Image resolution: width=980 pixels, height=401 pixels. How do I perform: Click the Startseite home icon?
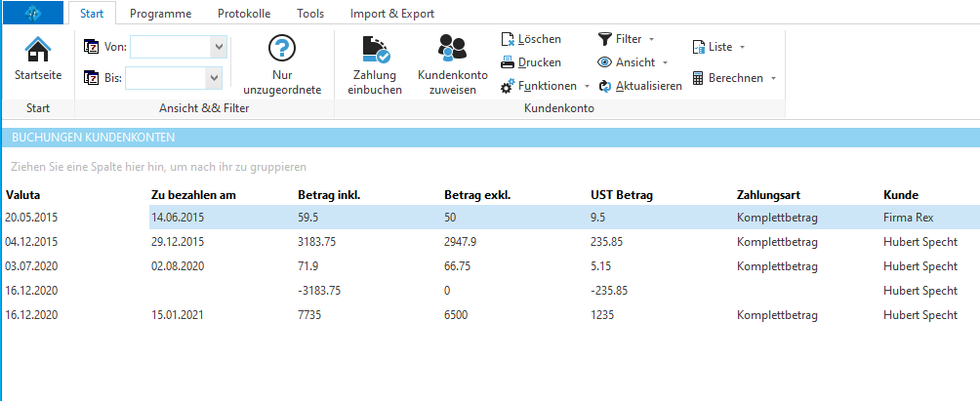click(x=38, y=51)
